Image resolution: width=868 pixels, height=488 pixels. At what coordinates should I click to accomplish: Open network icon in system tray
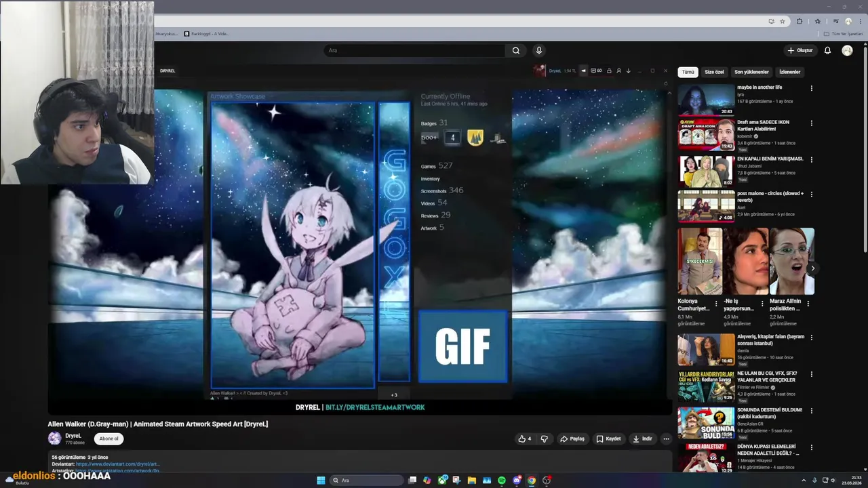[x=824, y=480]
